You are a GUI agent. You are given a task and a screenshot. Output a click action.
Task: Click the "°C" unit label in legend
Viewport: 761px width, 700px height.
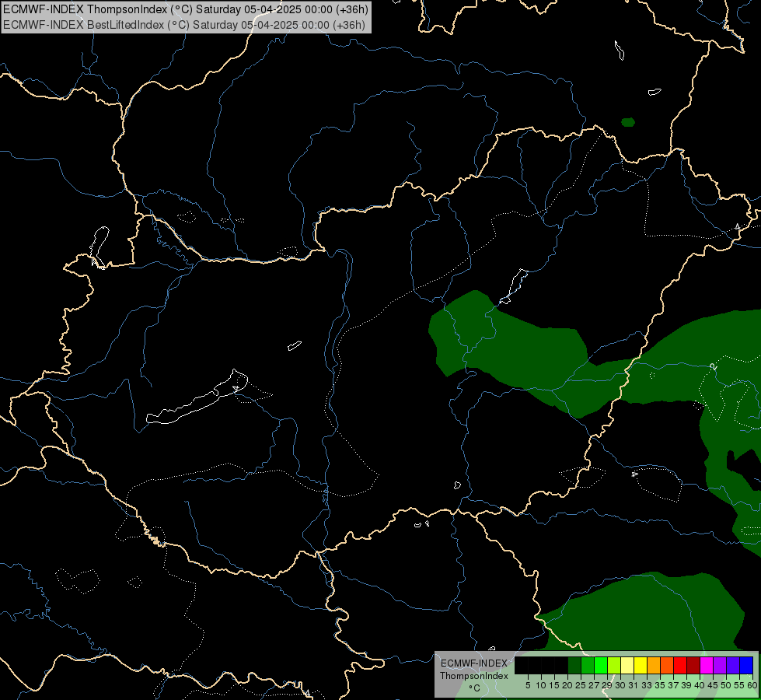pos(474,688)
